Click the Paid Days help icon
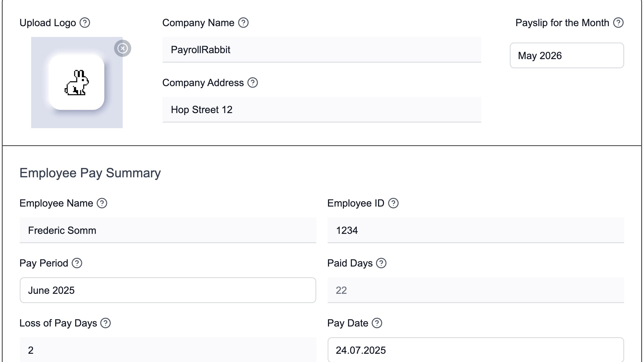Image resolution: width=644 pixels, height=362 pixels. pos(381,263)
